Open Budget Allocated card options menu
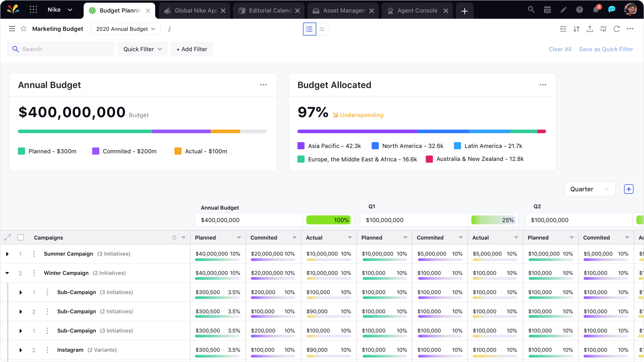The image size is (644, 362). point(543,85)
